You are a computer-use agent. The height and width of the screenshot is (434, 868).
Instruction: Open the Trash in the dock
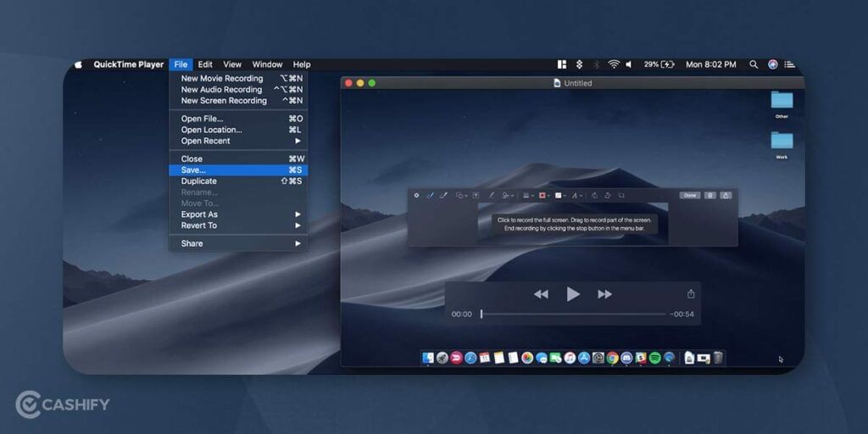(x=718, y=358)
